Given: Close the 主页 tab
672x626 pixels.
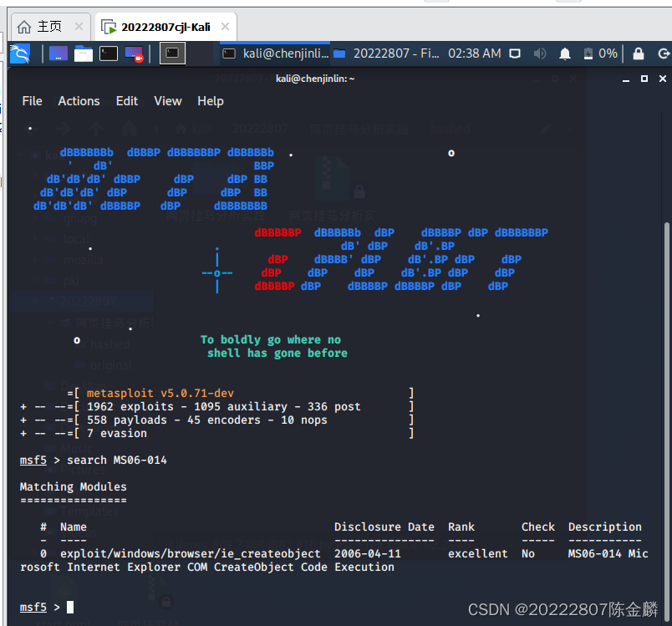Looking at the screenshot, I should 79,27.
